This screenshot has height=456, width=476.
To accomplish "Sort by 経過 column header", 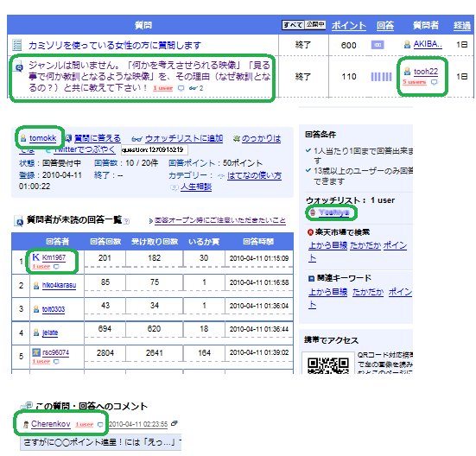I will click(462, 26).
